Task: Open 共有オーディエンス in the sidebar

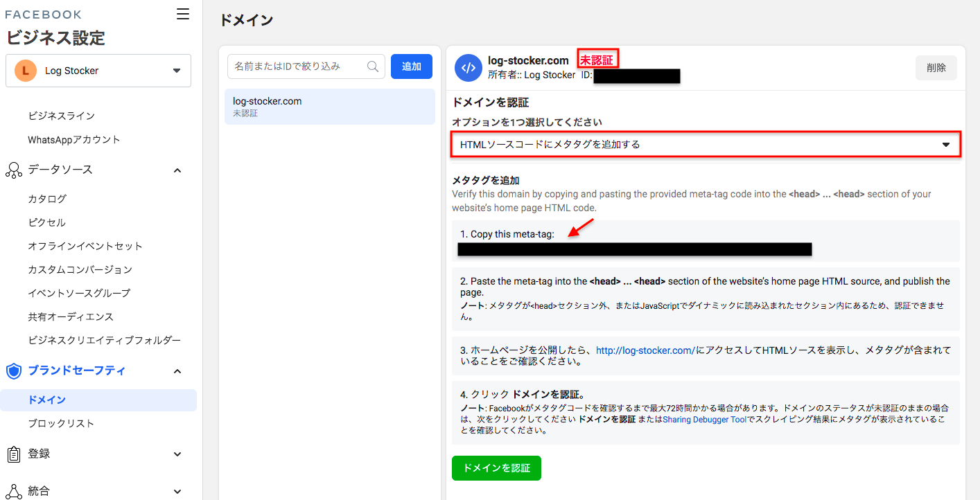Action: (71, 316)
